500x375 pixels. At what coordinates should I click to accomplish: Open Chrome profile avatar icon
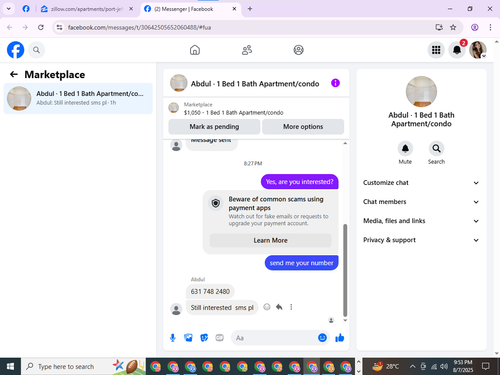[475, 27]
